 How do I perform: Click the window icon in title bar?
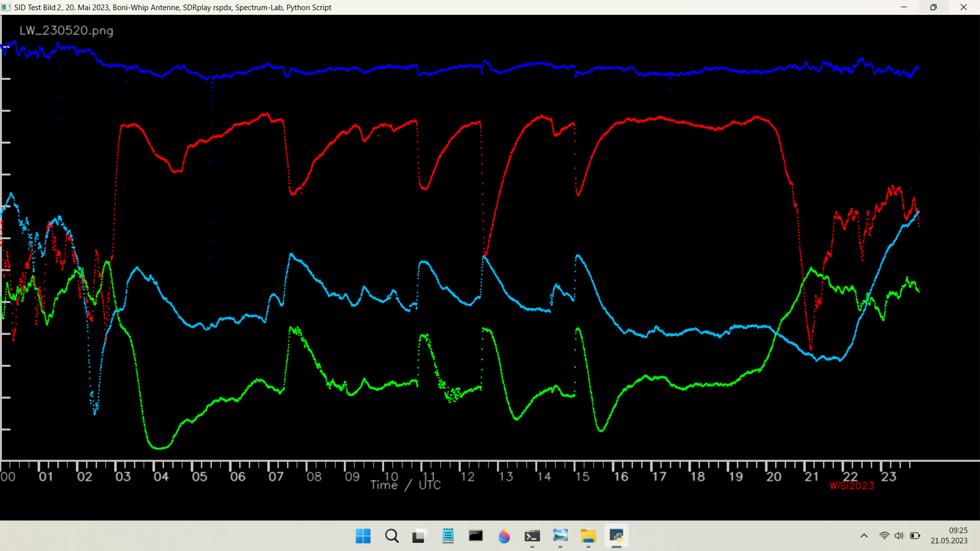[6, 7]
